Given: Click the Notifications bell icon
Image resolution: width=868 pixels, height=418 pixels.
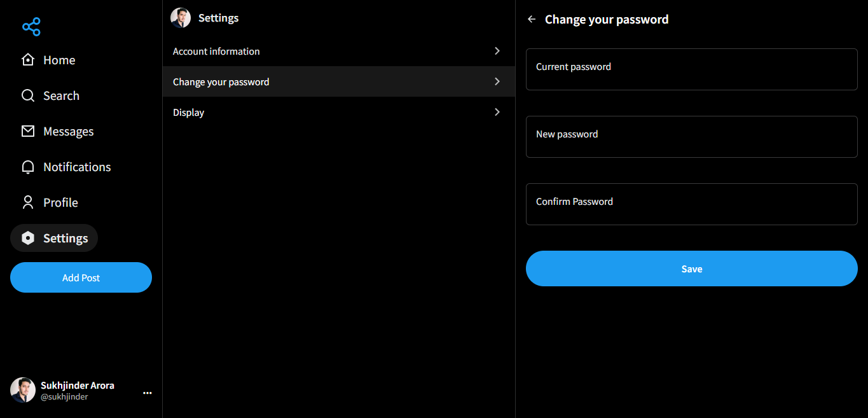Looking at the screenshot, I should pos(28,167).
